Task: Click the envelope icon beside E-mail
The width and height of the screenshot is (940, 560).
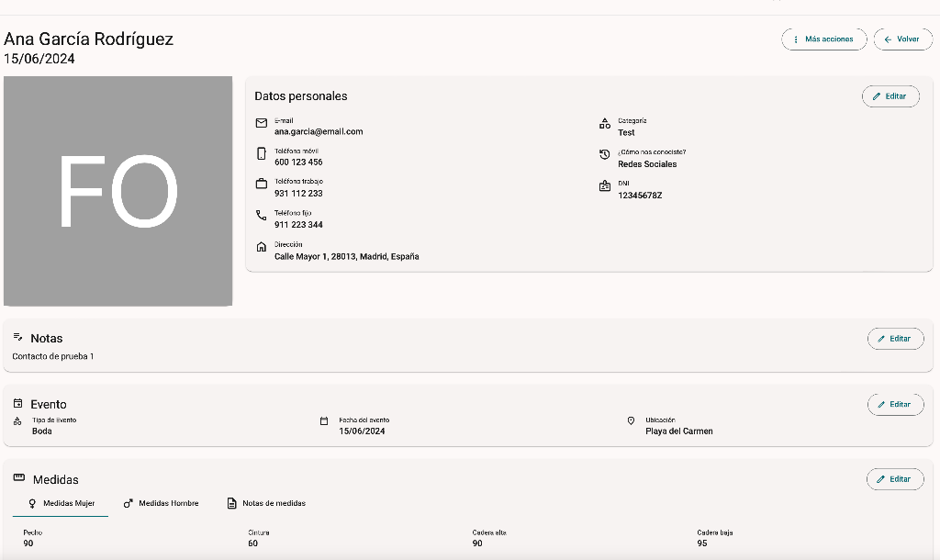Action: click(x=262, y=123)
